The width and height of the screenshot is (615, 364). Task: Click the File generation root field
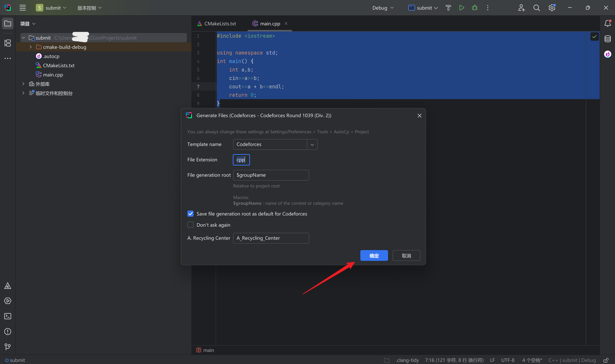pyautogui.click(x=271, y=175)
